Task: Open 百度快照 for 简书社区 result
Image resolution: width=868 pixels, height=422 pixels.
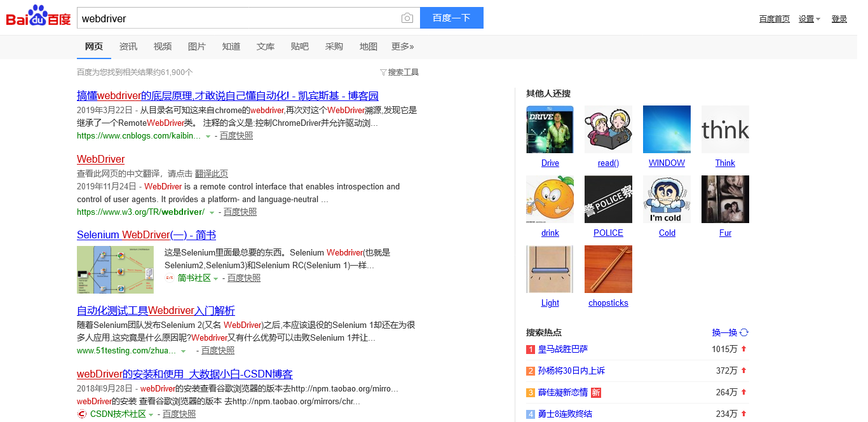Action: (244, 278)
